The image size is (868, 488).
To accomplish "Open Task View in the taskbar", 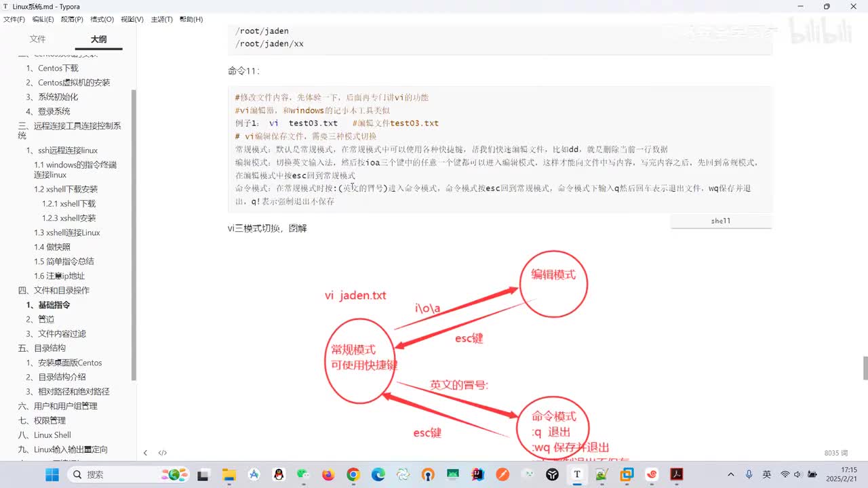I will point(203,474).
